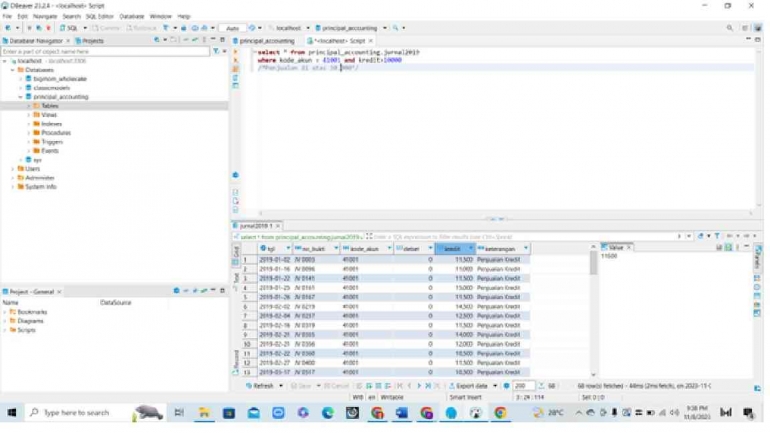Open the localhost connection selector
770x433 pixels.
pyautogui.click(x=289, y=28)
